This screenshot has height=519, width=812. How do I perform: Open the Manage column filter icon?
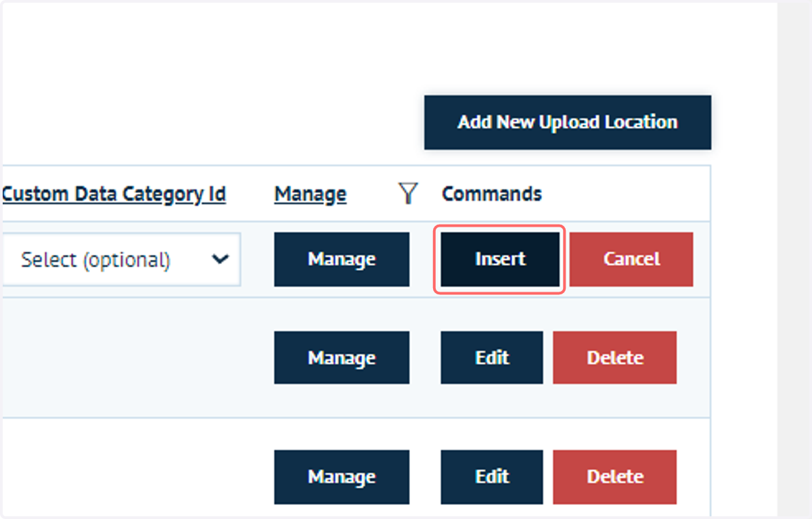[407, 194]
